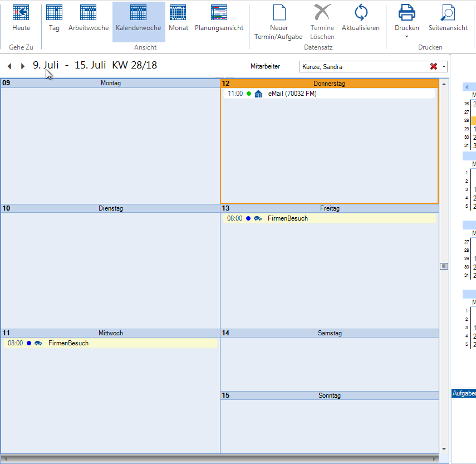This screenshot has height=464, width=476.
Task: Open the Planungsansicht view
Action: click(x=219, y=13)
